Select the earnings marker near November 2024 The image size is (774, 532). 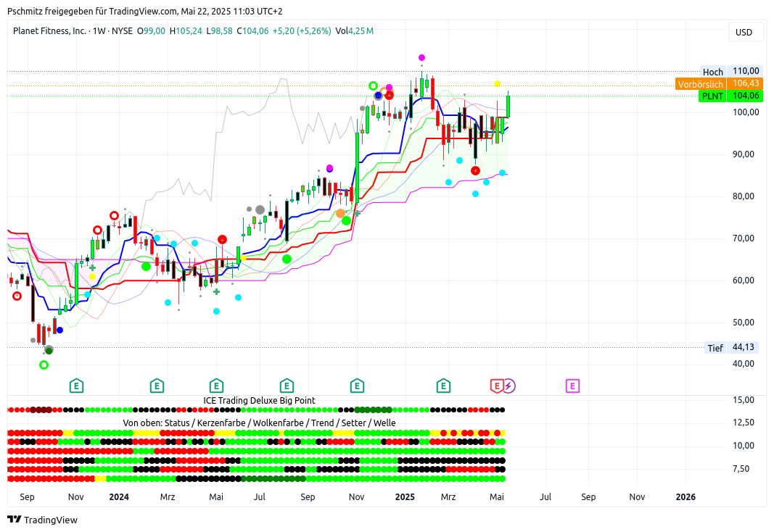357,386
